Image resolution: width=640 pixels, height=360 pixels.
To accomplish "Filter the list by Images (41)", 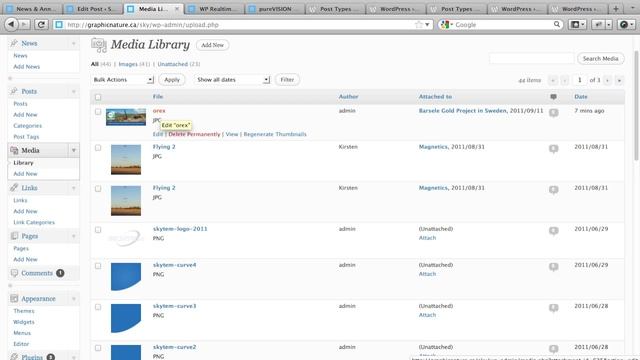I will [x=134, y=64].
